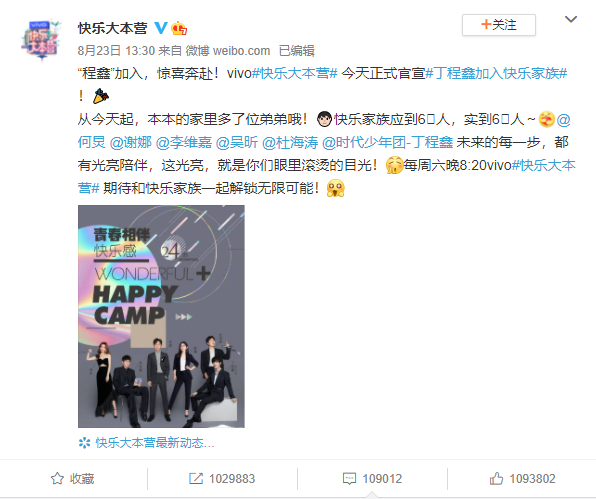The image size is (596, 499).
Task: Open the 快乐大本营 profile avatar
Action: (x=41, y=40)
